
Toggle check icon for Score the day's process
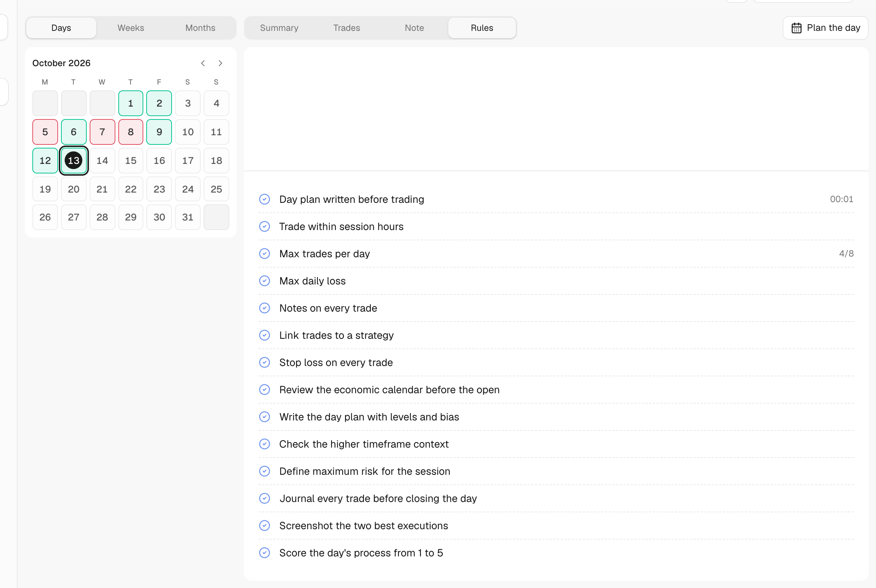pyautogui.click(x=265, y=553)
